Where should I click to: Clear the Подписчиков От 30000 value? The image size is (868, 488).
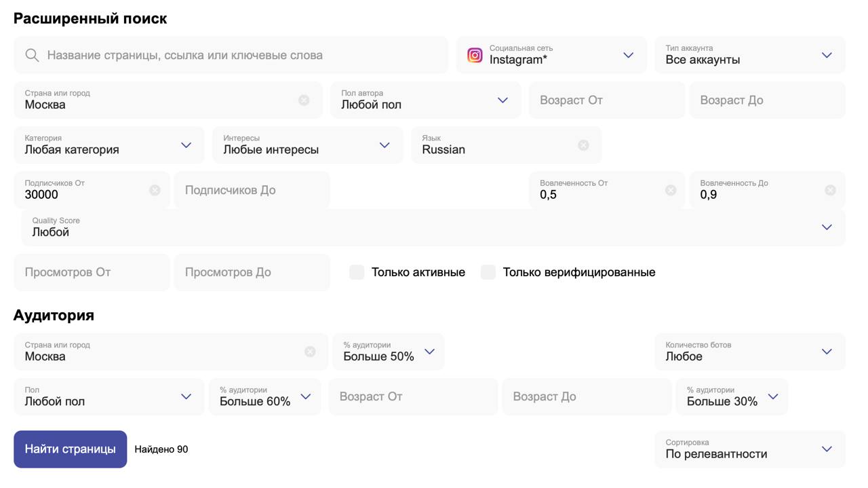tap(155, 190)
